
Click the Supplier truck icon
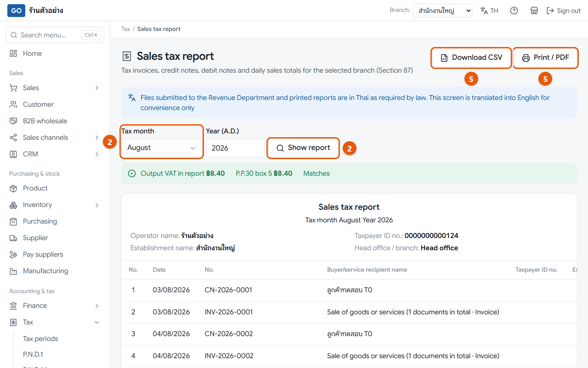click(13, 238)
